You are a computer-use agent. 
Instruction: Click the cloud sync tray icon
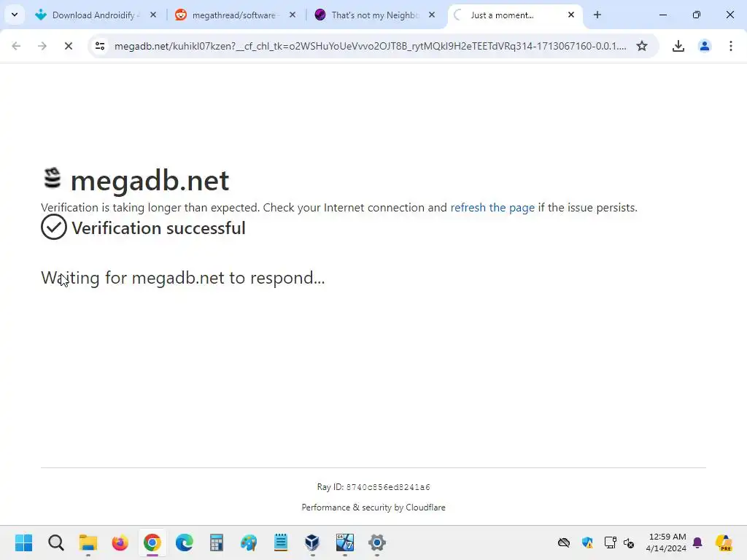point(564,542)
